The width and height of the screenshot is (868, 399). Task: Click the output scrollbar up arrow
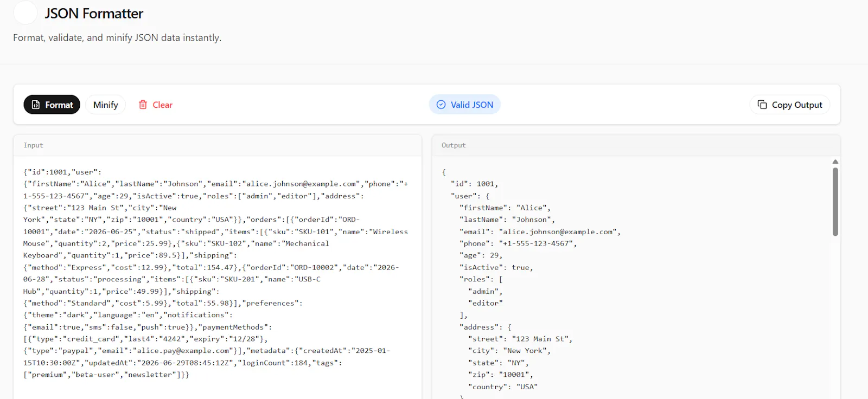pyautogui.click(x=835, y=162)
